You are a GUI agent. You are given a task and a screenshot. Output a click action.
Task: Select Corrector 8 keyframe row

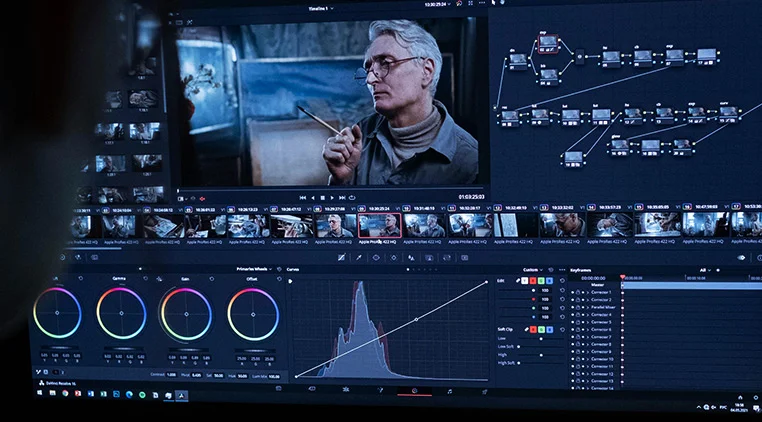point(601,344)
